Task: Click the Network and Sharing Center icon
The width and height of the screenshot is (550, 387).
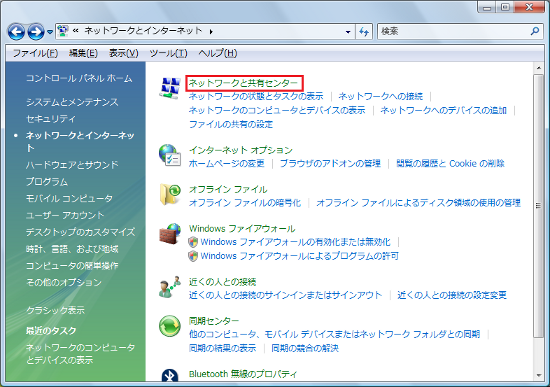Action: [x=170, y=87]
